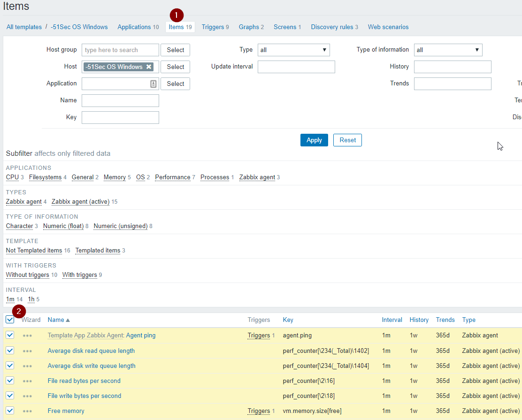
Task: Reset the item filter
Action: point(347,140)
